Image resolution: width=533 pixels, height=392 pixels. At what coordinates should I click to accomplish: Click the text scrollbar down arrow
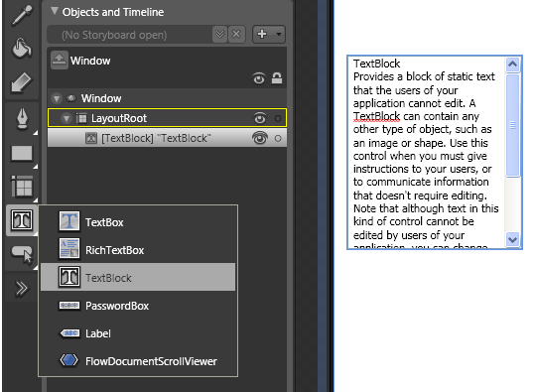click(x=512, y=239)
